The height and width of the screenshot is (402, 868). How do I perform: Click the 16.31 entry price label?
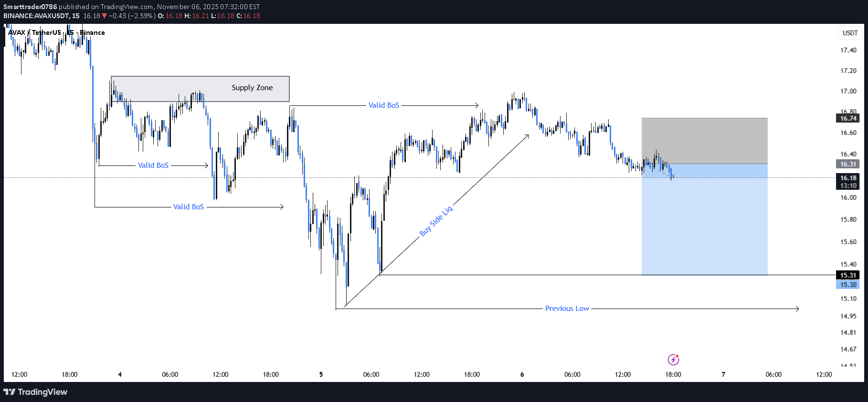tap(848, 164)
